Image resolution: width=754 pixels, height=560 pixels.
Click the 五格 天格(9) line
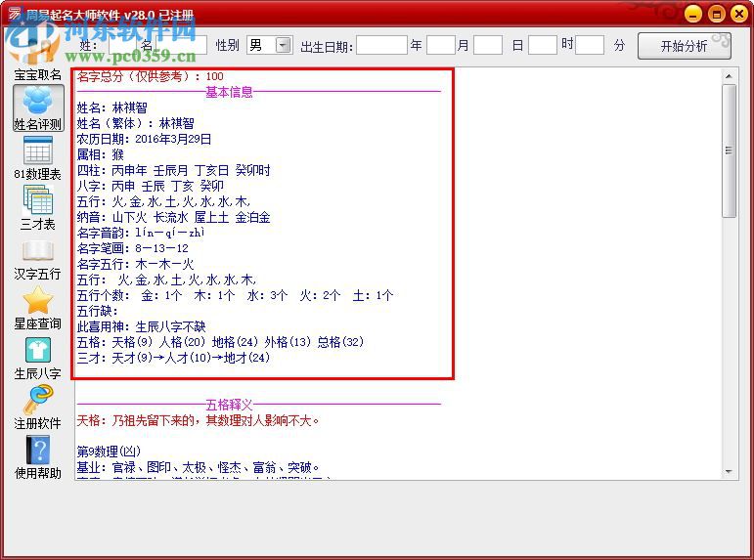[220, 342]
